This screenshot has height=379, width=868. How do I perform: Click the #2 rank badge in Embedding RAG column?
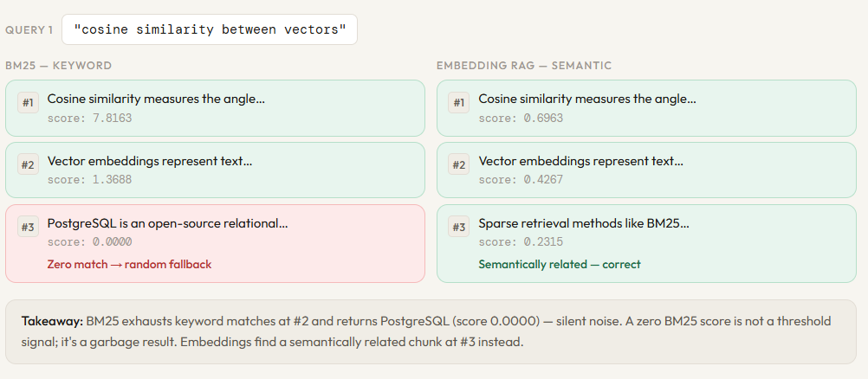(x=459, y=165)
